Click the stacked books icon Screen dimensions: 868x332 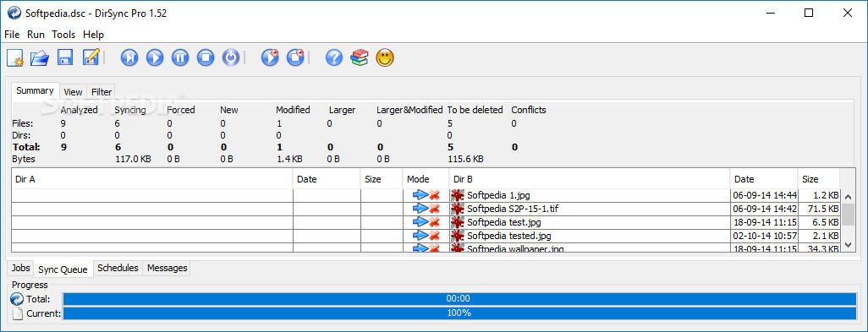(x=360, y=57)
